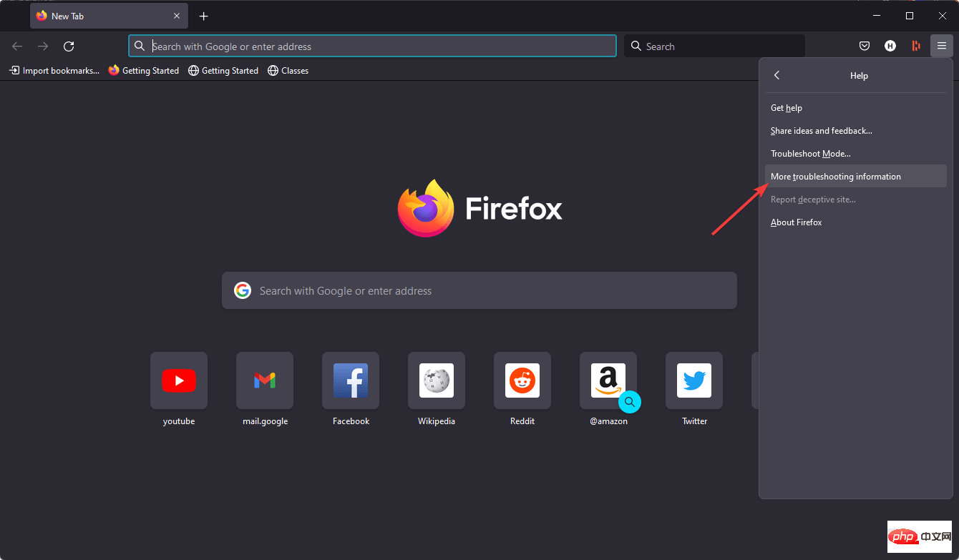The height and width of the screenshot is (560, 959).
Task: Click Import bookmarks in bookmarks toolbar
Action: pyautogui.click(x=54, y=71)
